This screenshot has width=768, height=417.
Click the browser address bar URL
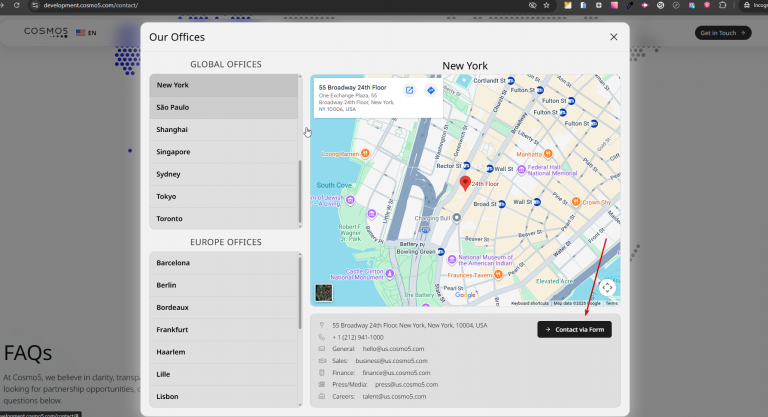(x=91, y=5)
